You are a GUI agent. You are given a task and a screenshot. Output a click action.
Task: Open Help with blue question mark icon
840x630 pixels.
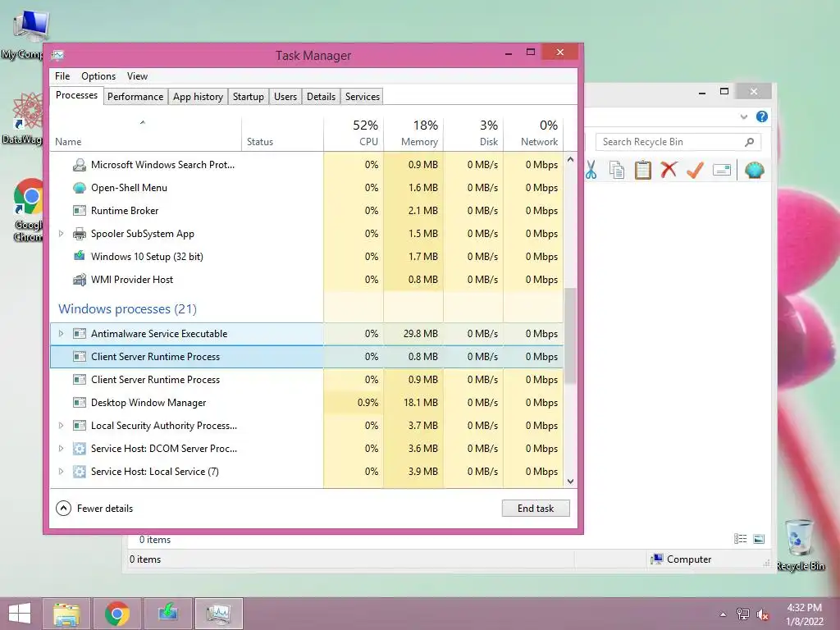[762, 116]
